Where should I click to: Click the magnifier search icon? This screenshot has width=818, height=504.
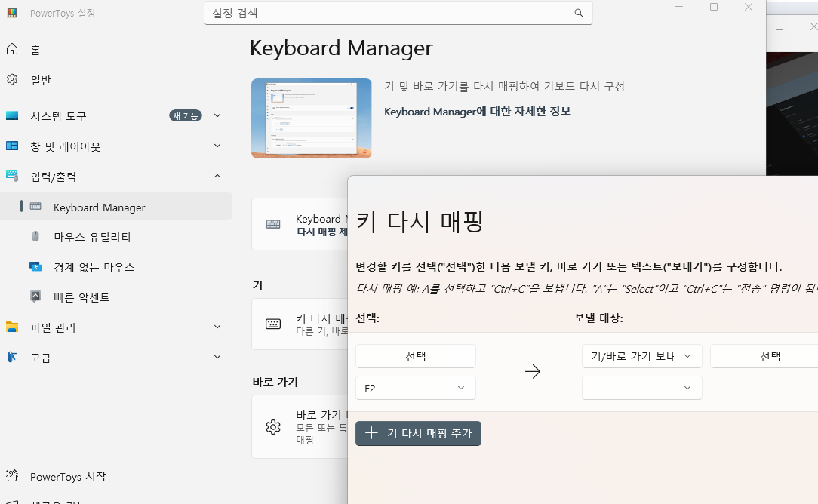[x=579, y=13]
